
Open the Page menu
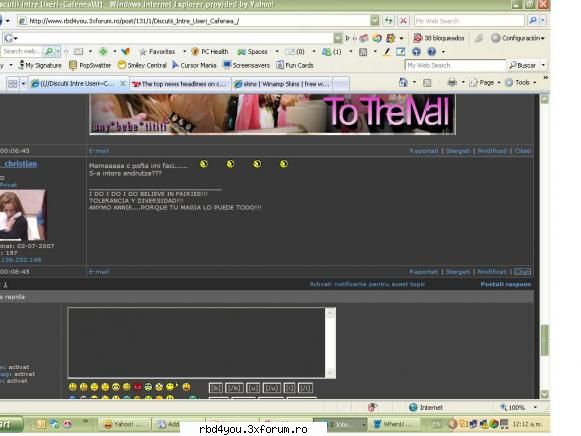(485, 83)
